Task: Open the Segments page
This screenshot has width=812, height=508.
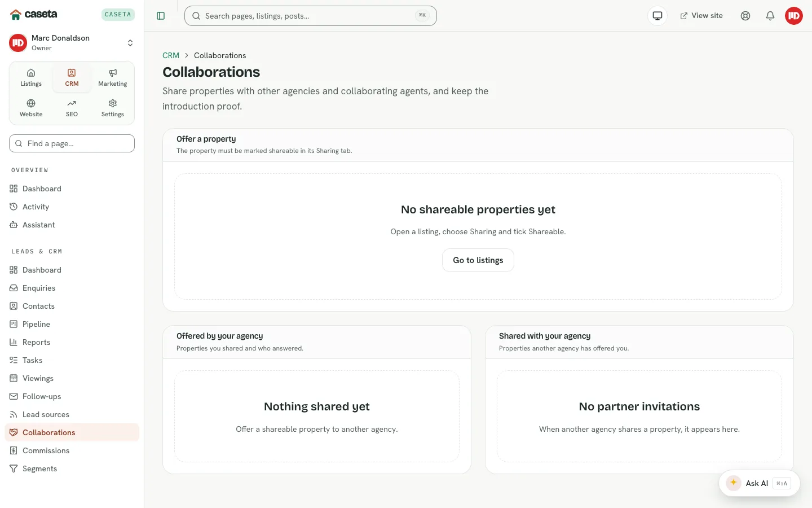Action: coord(72,468)
